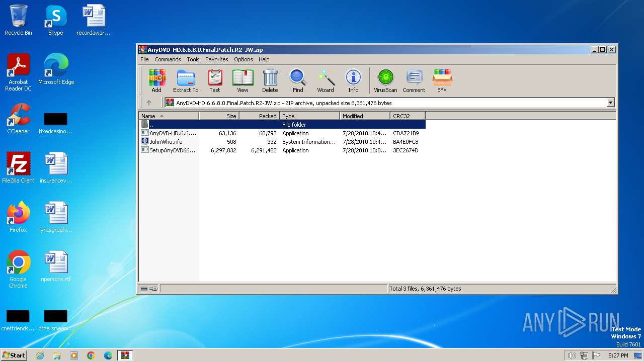Viewport: 644px width, 362px height.
Task: Open the Help menu
Action: (x=264, y=59)
